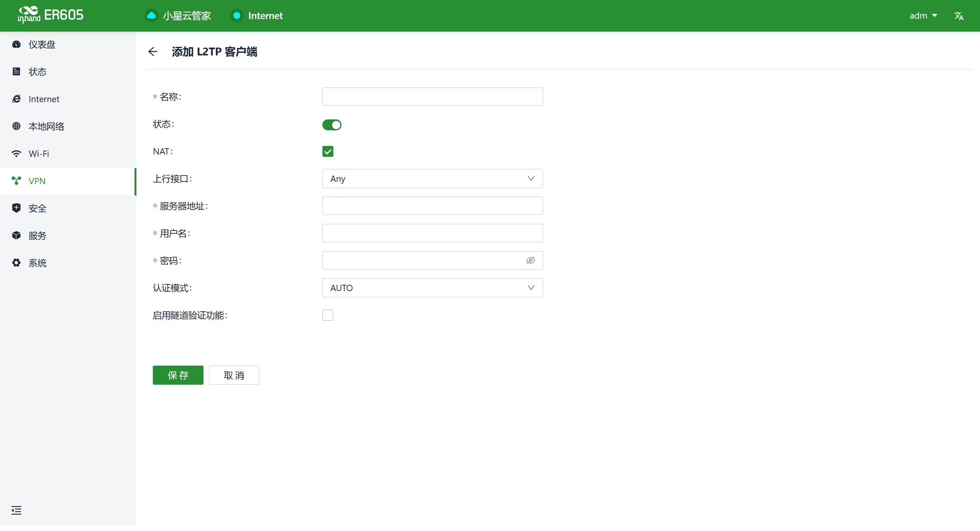Open 仪表盘 dashboard icon in sidebar
This screenshot has width=980, height=531.
point(16,44)
